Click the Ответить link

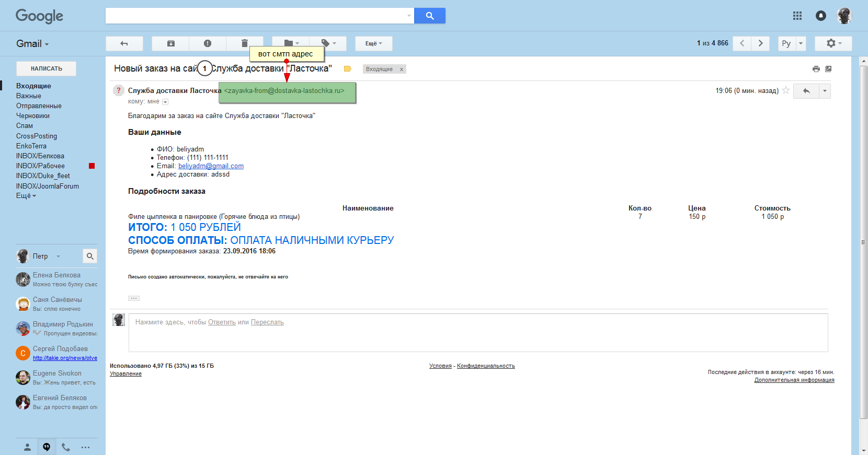pyautogui.click(x=222, y=322)
